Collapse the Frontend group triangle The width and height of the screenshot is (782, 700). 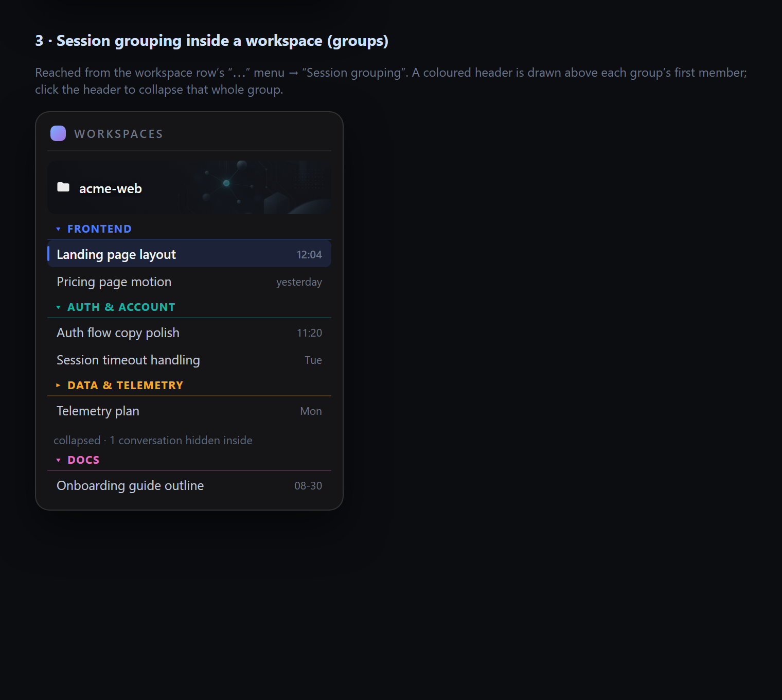[58, 229]
